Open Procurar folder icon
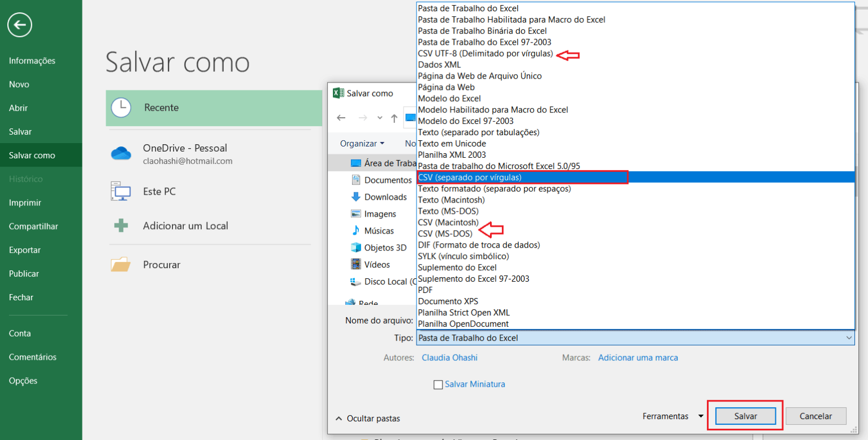The height and width of the screenshot is (440, 868). click(121, 265)
